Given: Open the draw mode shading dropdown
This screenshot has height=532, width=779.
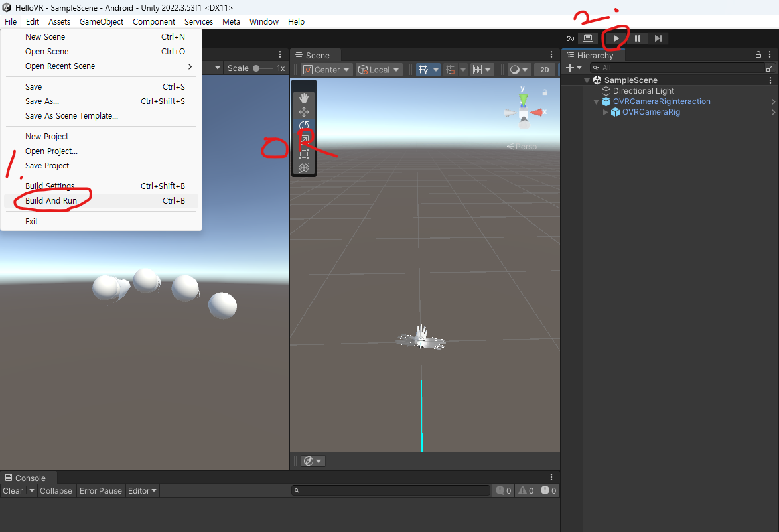Looking at the screenshot, I should [x=519, y=70].
